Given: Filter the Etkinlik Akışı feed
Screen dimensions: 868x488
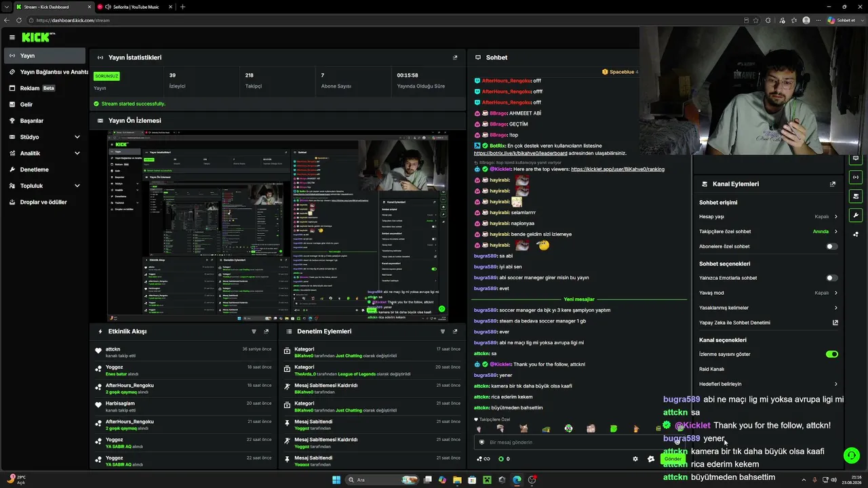Looking at the screenshot, I should pyautogui.click(x=254, y=331).
